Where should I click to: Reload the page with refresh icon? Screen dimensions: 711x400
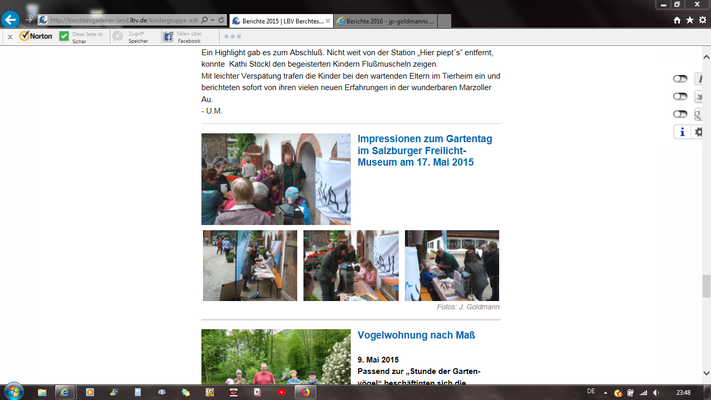(x=221, y=20)
